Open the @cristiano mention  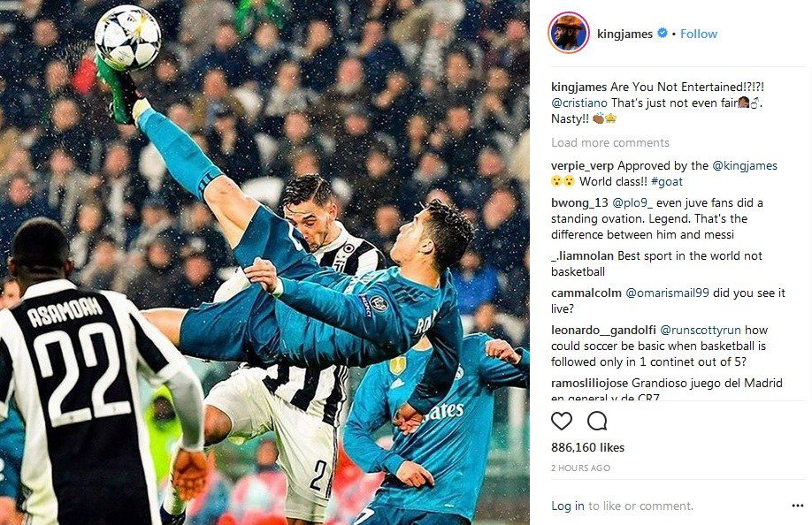(x=579, y=103)
